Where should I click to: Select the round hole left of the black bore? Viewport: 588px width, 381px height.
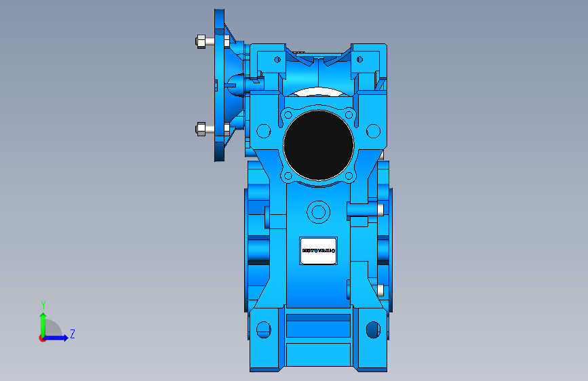(264, 131)
